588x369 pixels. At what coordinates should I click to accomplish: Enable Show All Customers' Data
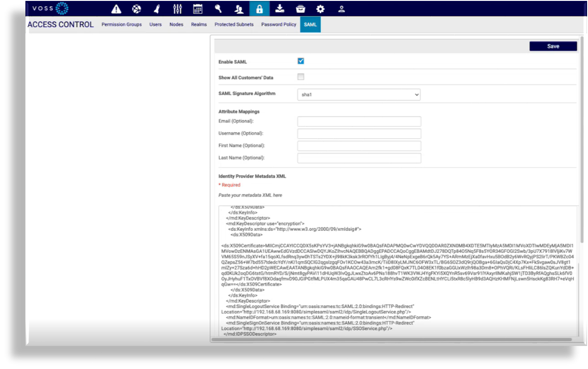click(300, 77)
